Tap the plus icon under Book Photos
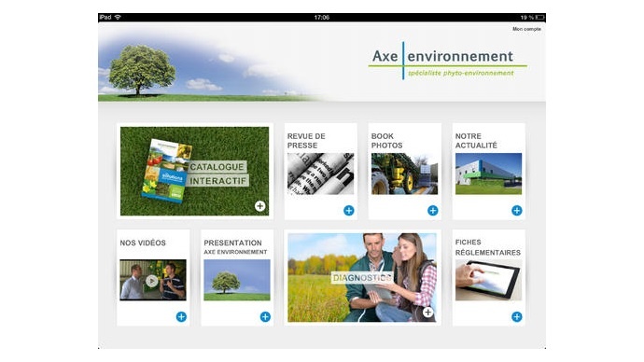 [x=432, y=211]
